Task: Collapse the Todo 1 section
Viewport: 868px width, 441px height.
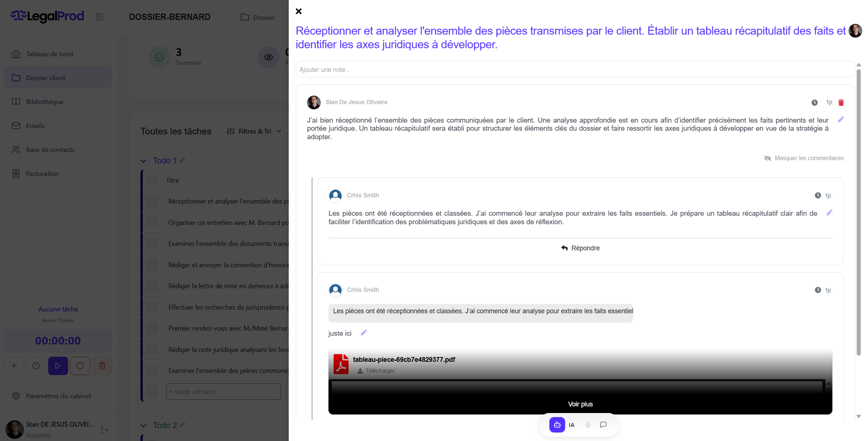Action: pos(143,160)
